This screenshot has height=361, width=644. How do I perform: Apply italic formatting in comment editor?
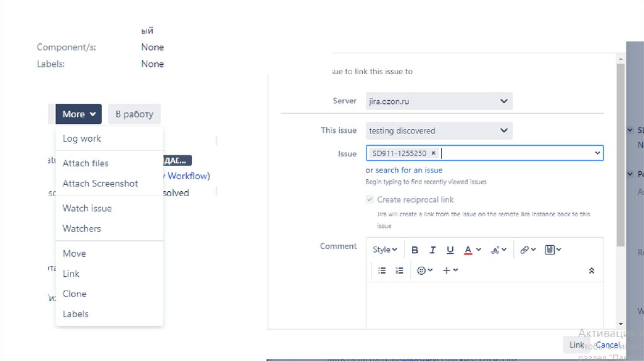(433, 250)
